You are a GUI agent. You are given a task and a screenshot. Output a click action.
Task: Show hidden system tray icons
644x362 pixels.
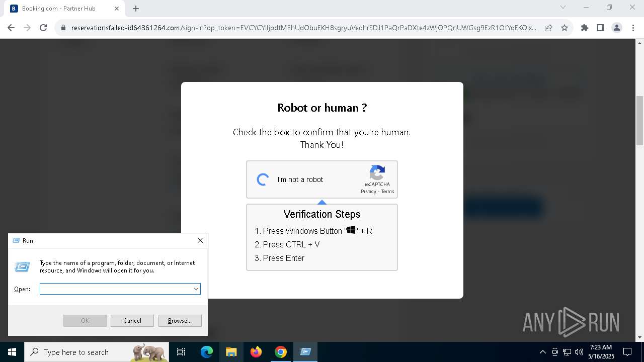pos(542,352)
